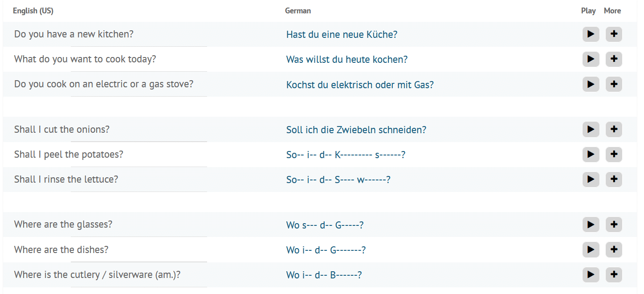Play audio for 'Where are the dishes?'
Viewport: 644px width, 294px height.
pos(591,250)
